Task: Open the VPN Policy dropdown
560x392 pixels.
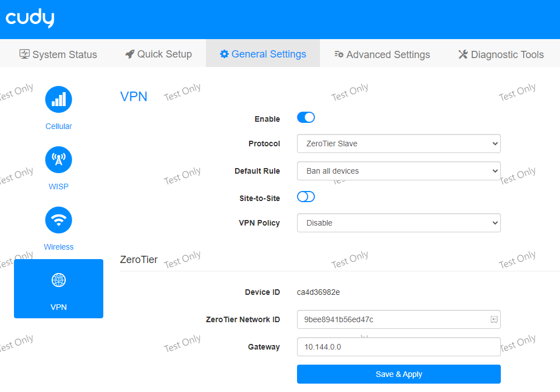Action: (x=399, y=223)
